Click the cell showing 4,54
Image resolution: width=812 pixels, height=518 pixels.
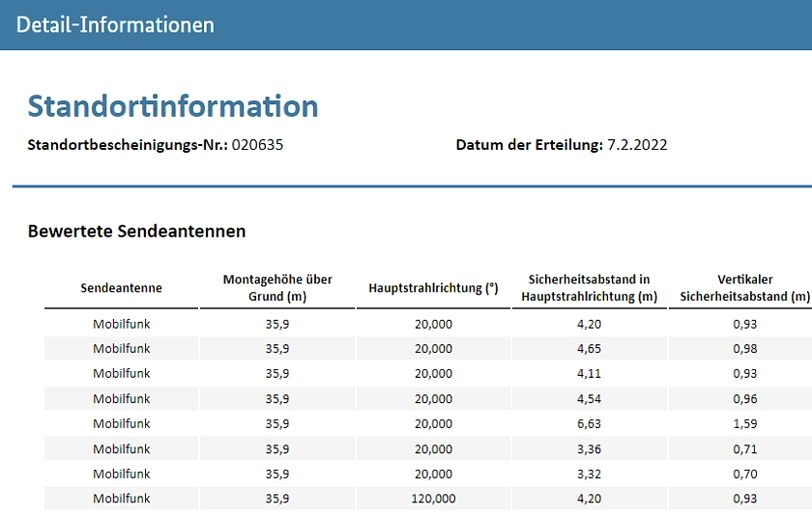click(x=589, y=398)
